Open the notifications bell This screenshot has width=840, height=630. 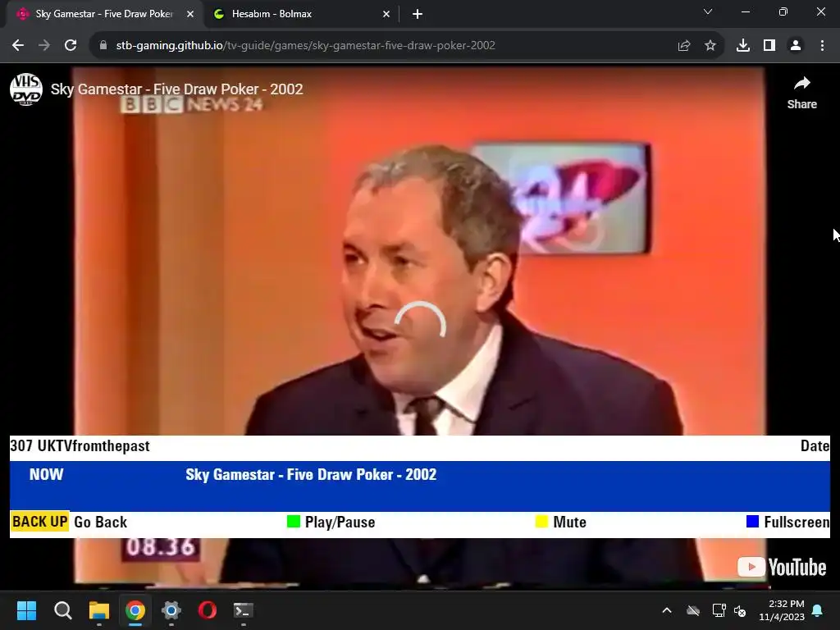[818, 610]
